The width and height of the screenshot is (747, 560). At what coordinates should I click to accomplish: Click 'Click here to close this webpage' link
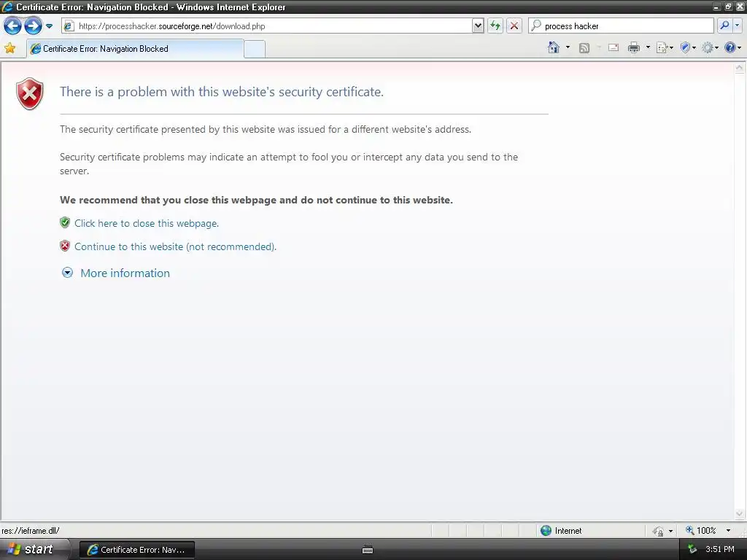tap(146, 223)
